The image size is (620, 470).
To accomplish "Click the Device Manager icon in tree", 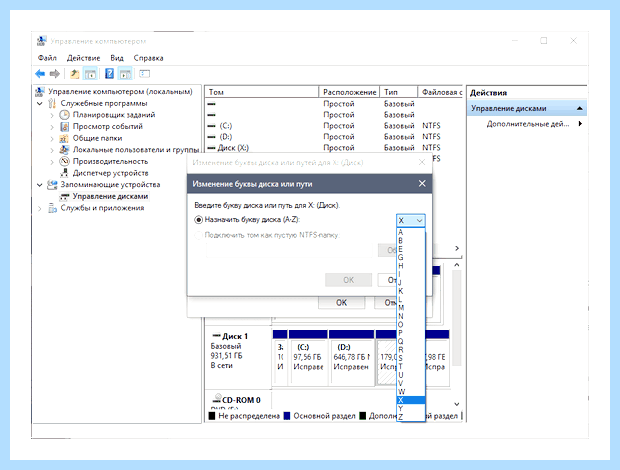I will (64, 173).
